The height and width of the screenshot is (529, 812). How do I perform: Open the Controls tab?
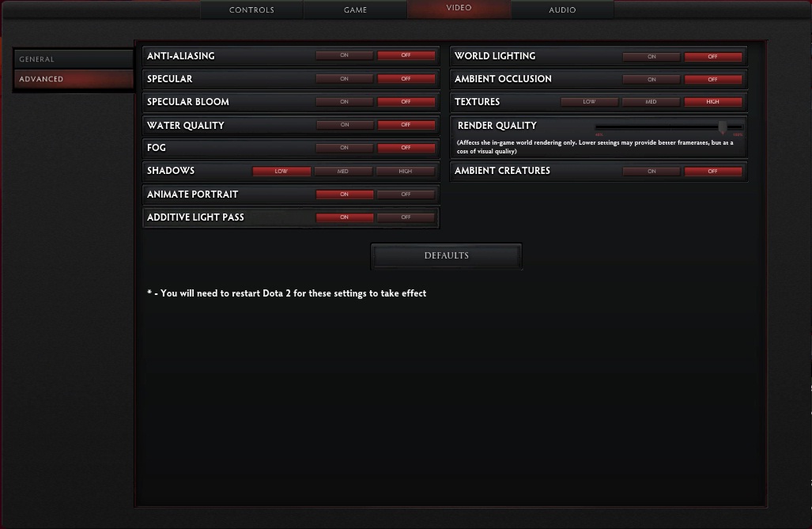(x=251, y=9)
